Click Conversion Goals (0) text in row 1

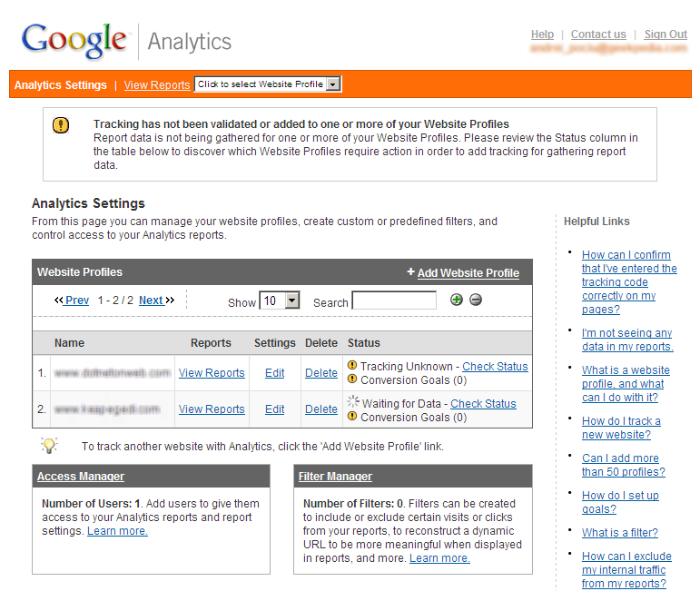413,380
